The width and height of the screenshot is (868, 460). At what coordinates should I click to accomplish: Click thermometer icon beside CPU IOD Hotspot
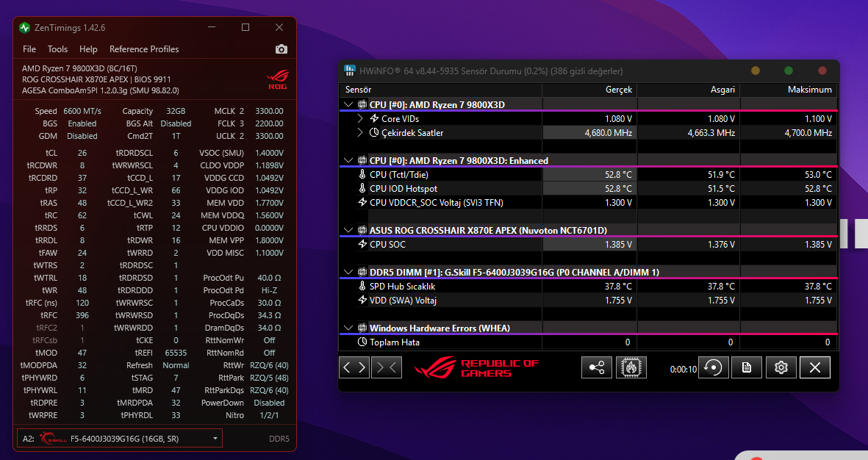362,189
